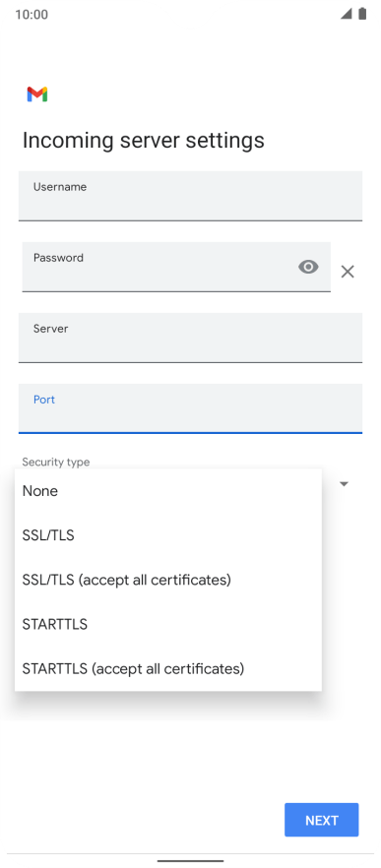Choose SSL/TLS option

[168, 535]
